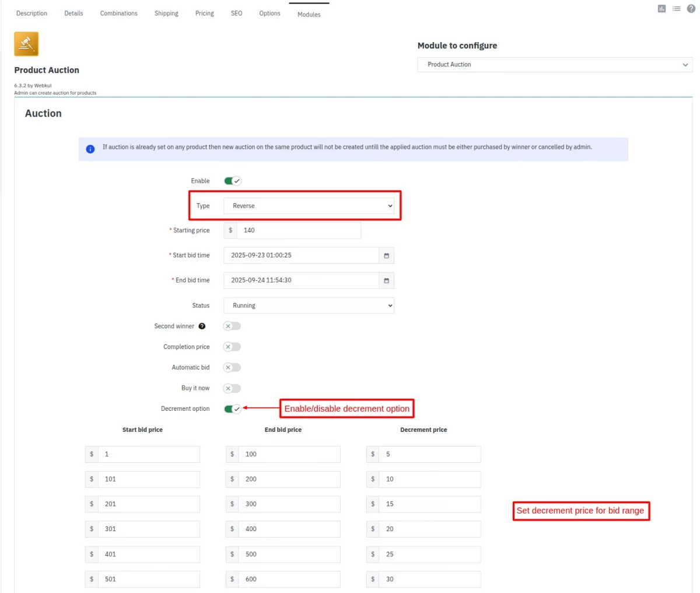Click the Auction section heading
The image size is (700, 593).
[x=43, y=114]
